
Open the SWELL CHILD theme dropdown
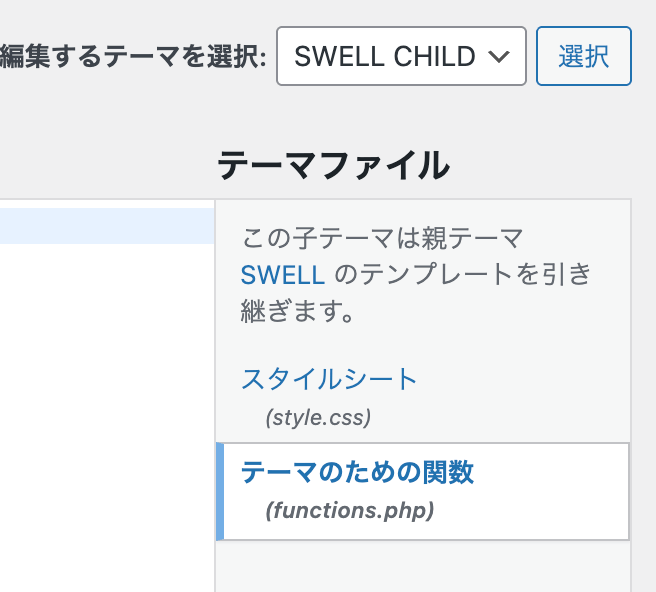400,56
